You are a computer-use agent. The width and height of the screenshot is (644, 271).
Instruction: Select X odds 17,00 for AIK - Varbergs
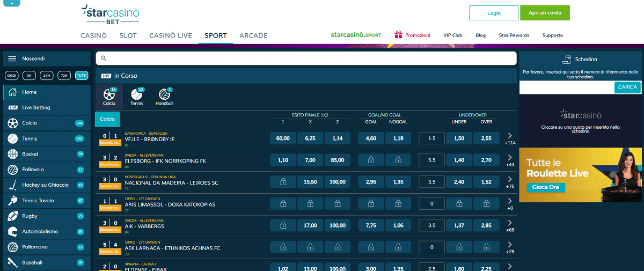coord(310,226)
